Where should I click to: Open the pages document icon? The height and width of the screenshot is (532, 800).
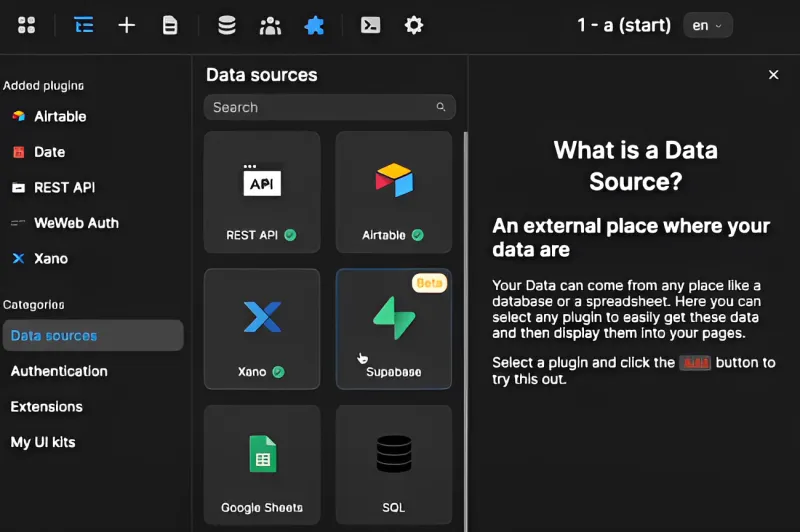(170, 26)
